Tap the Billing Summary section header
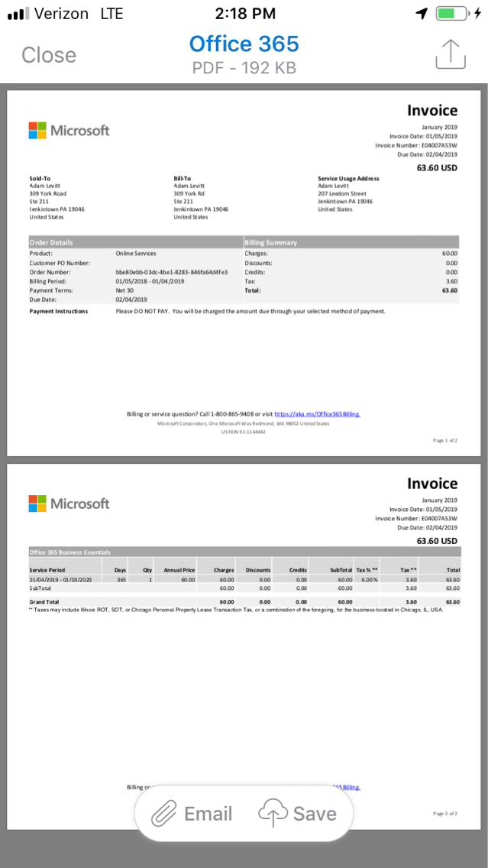The height and width of the screenshot is (868, 488). click(x=271, y=242)
